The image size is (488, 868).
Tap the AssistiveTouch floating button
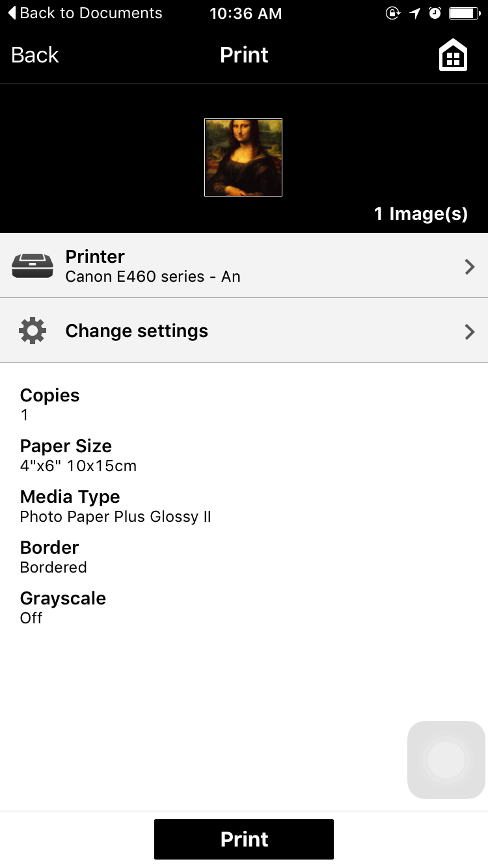[446, 759]
